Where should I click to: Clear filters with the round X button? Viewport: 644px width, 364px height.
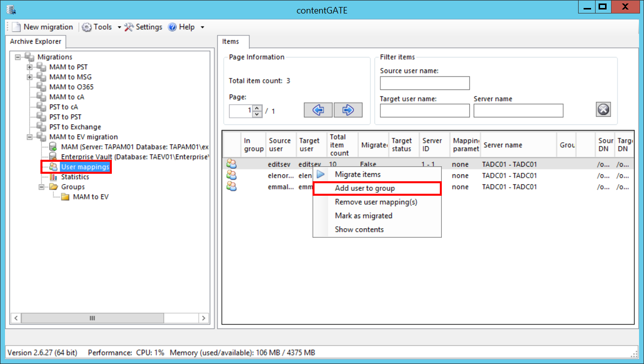point(603,110)
